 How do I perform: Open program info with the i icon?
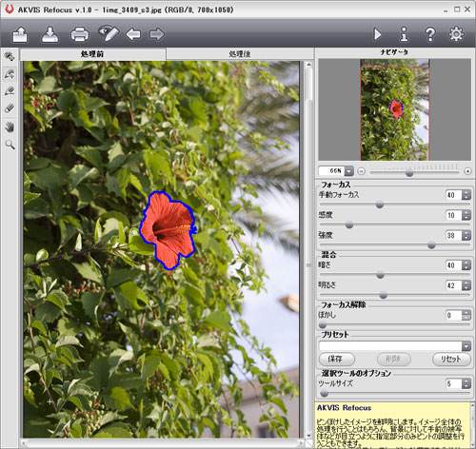404,34
